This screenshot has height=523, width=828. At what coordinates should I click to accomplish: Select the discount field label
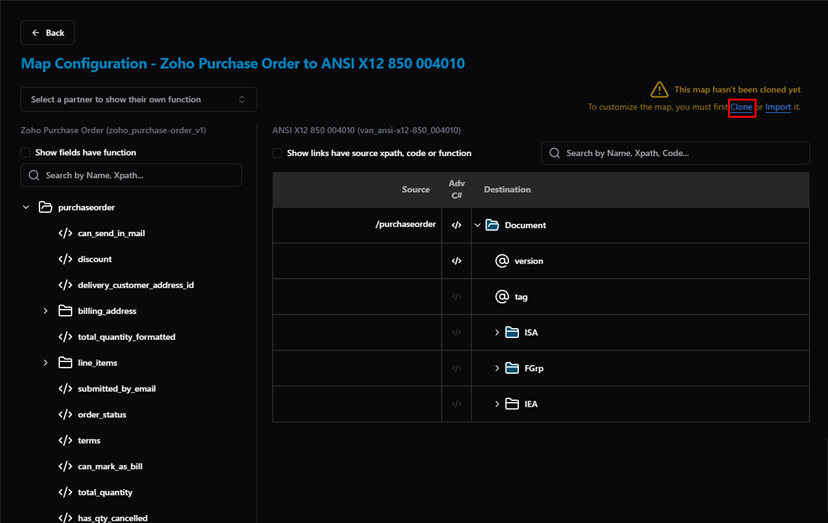[95, 259]
